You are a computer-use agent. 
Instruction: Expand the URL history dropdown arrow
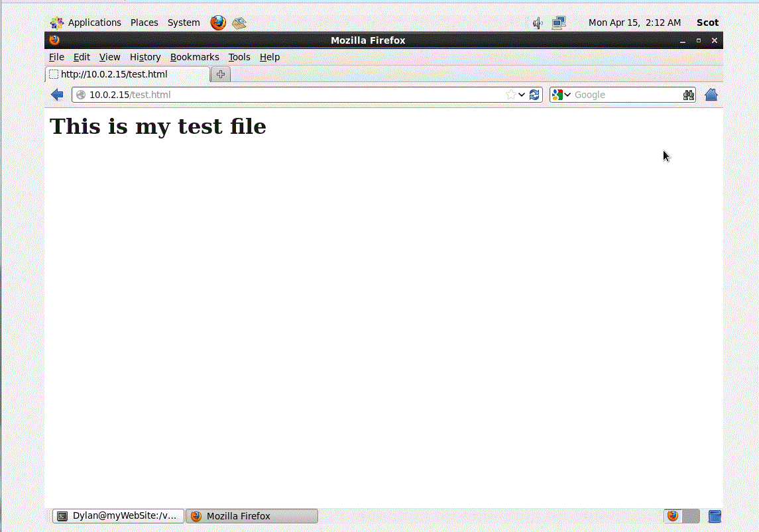coord(522,95)
